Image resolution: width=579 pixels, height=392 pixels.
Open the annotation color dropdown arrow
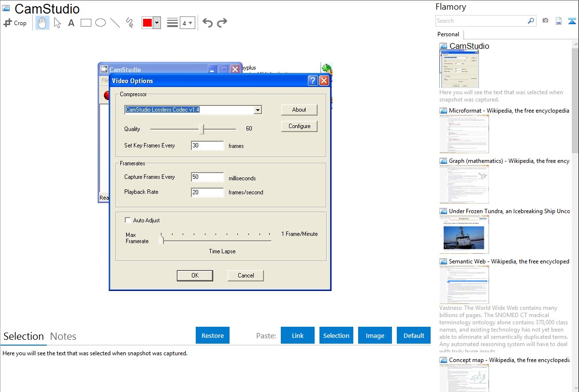point(157,23)
